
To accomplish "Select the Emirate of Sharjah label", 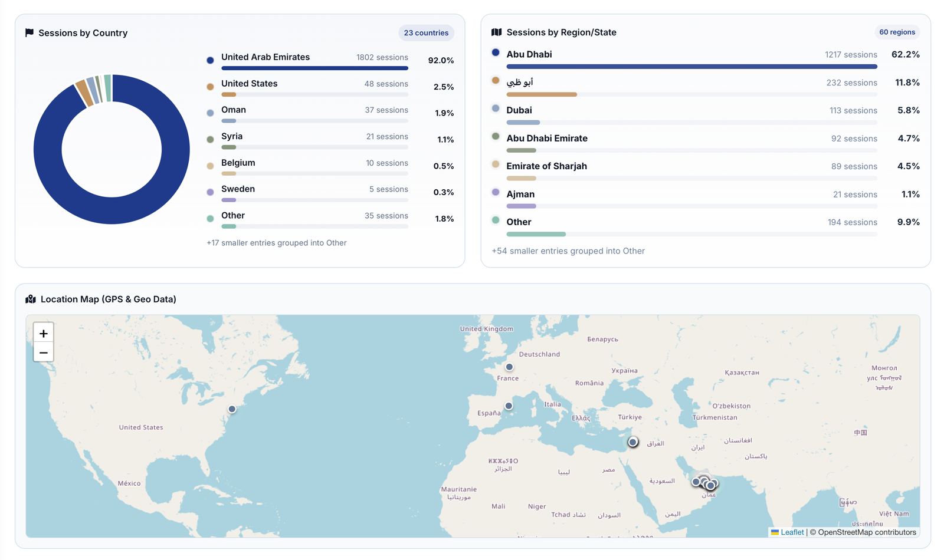I will coord(546,166).
